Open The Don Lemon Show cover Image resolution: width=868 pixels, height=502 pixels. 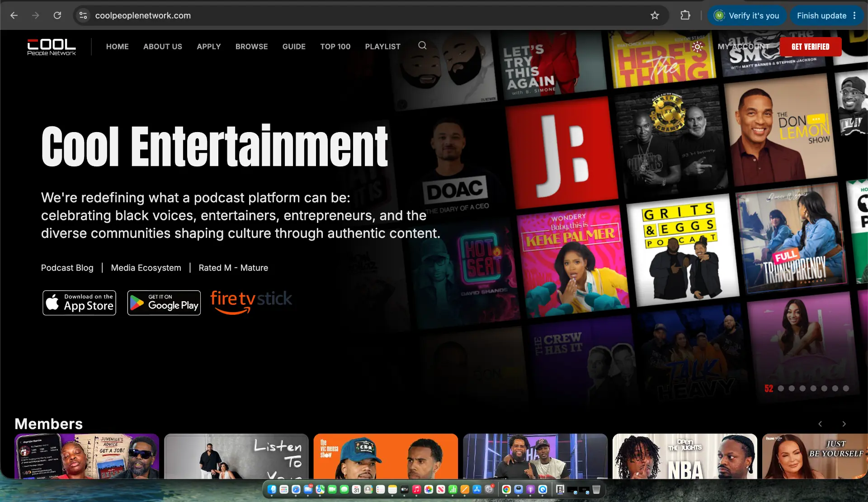781,130
